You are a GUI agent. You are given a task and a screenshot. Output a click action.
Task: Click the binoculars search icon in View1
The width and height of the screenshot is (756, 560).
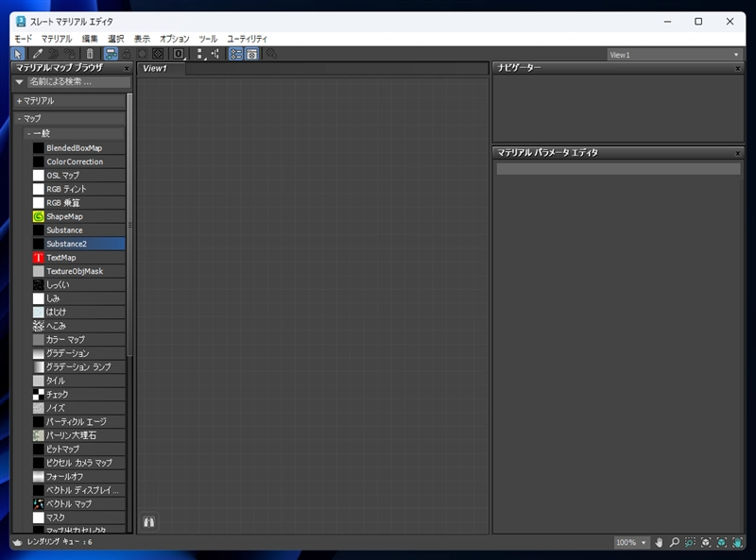(x=149, y=522)
